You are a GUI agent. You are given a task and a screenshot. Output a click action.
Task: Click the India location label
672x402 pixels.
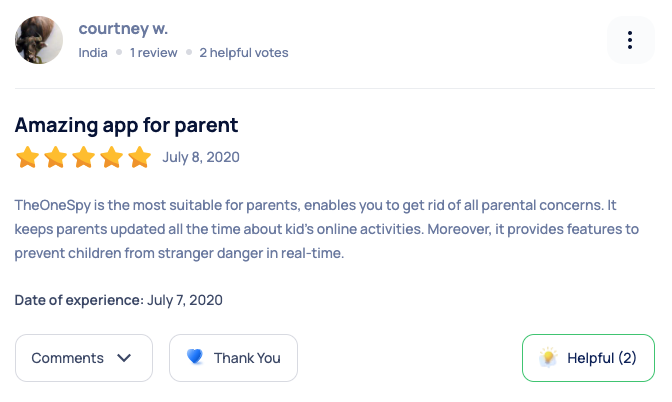(93, 52)
